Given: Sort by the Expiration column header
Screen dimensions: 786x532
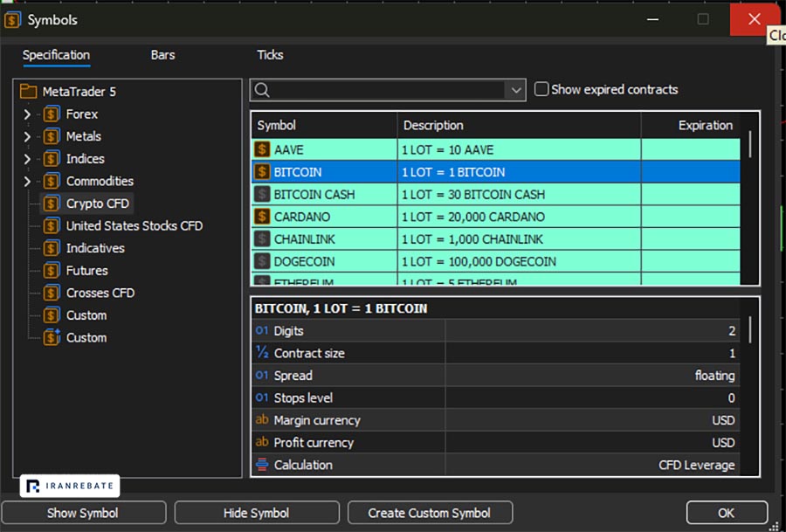Looking at the screenshot, I should 691,125.
